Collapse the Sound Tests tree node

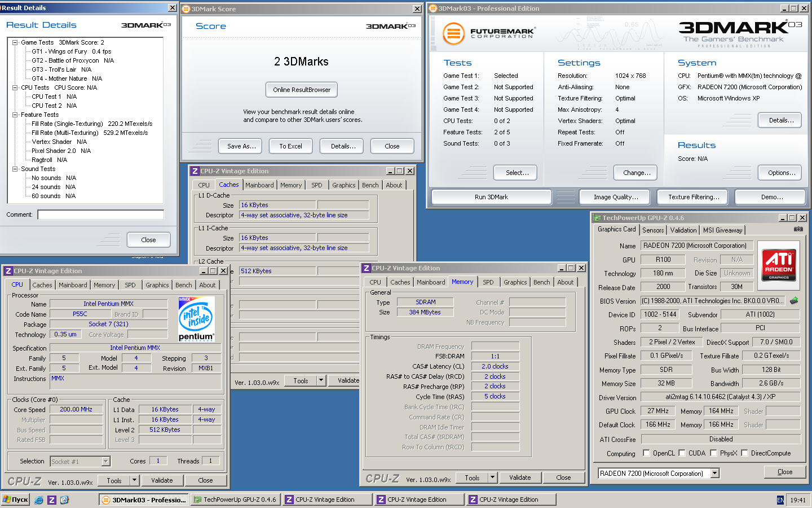tap(15, 169)
